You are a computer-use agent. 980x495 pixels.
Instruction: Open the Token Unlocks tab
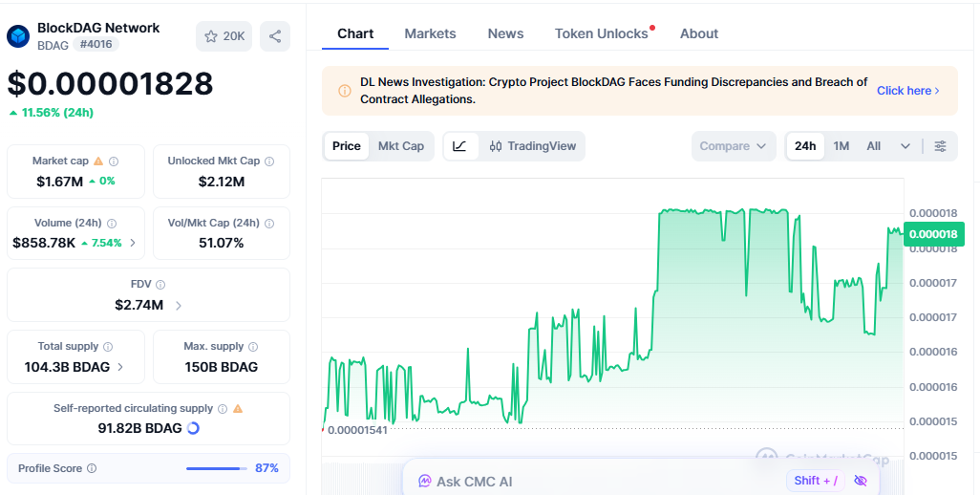tap(601, 33)
